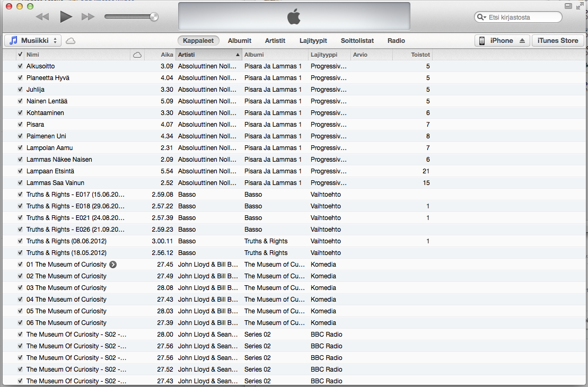Uncheck the Alkusoitto song checkbox

coord(20,66)
